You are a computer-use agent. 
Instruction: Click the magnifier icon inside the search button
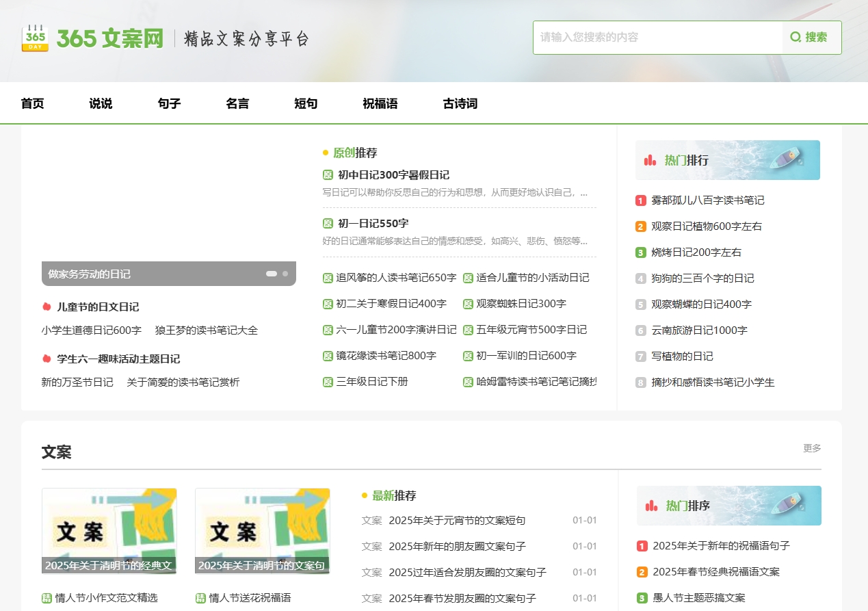click(795, 38)
